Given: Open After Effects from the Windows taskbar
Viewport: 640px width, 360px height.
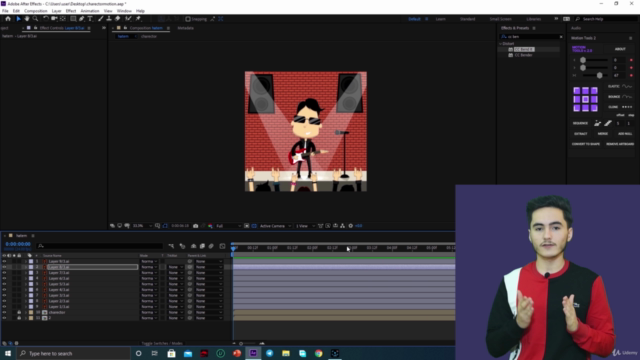Looking at the screenshot, I should (253, 353).
